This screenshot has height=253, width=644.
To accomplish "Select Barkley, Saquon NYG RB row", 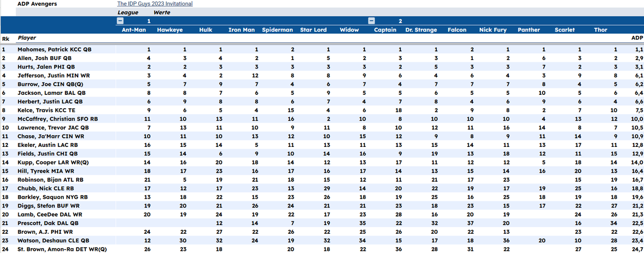I will click(x=322, y=198).
